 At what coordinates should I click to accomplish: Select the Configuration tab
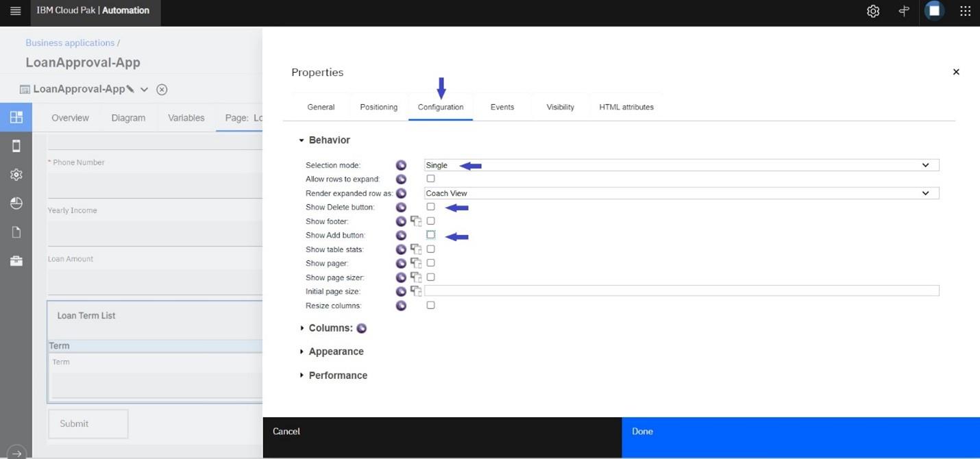(441, 107)
